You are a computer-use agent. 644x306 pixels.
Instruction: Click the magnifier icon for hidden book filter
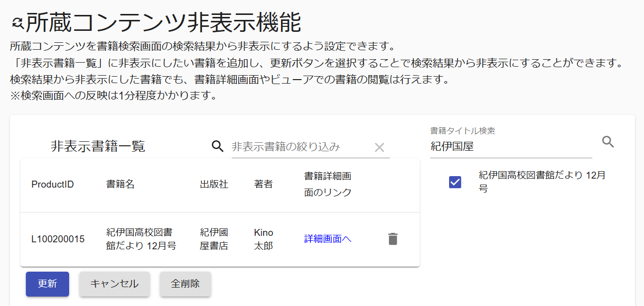tap(218, 146)
